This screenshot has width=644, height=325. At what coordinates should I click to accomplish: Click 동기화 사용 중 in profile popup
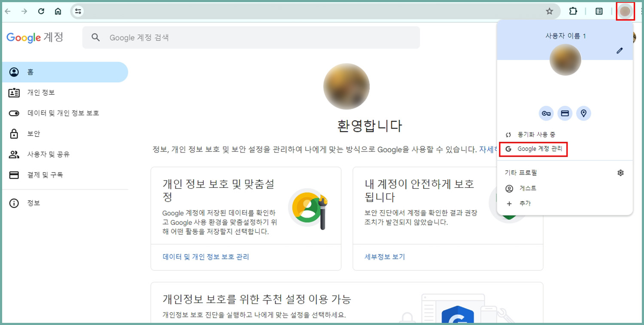(565, 135)
